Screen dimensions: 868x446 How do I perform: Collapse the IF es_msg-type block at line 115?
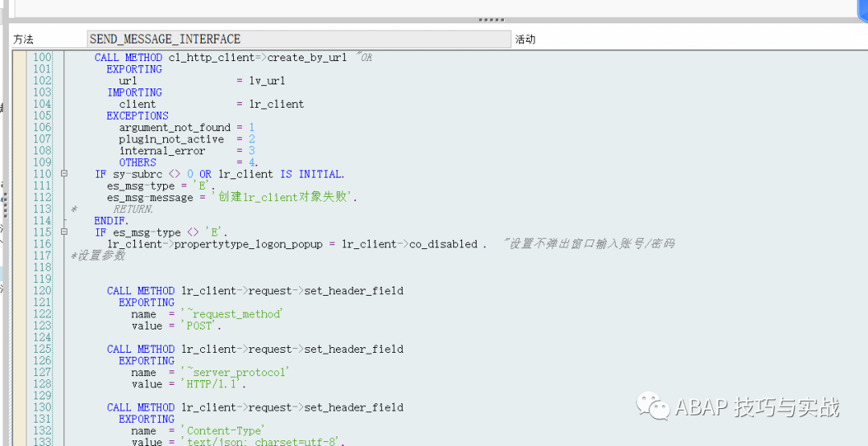pyautogui.click(x=64, y=232)
